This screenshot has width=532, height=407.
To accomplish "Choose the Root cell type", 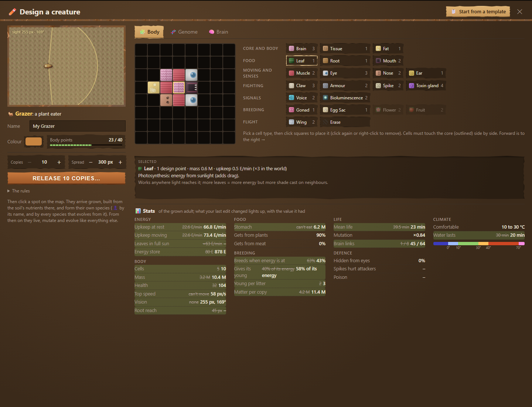I will (345, 61).
